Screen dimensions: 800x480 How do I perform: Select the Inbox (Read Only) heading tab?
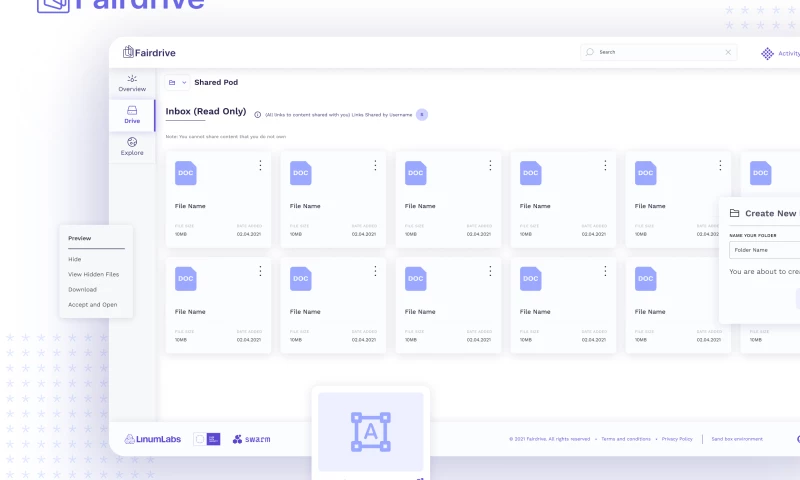tap(206, 111)
